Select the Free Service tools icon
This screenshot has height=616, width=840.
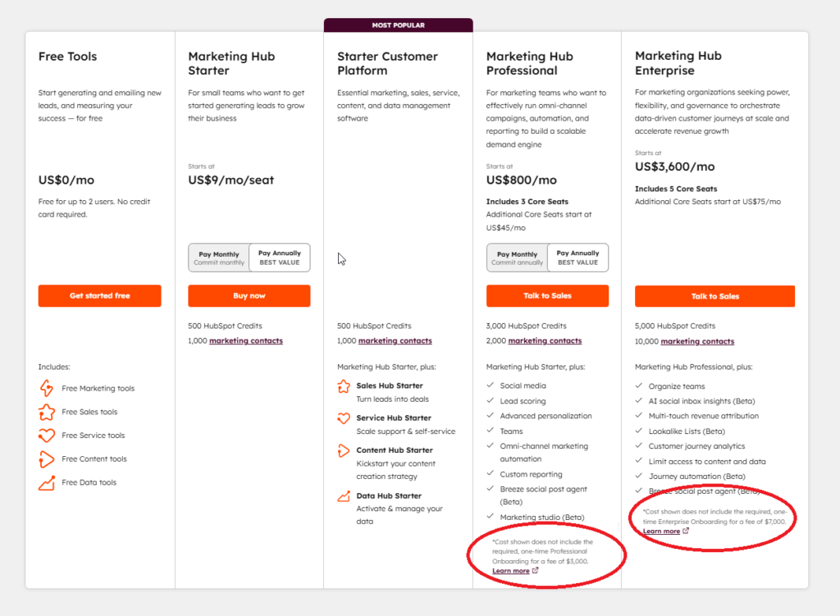coord(46,436)
